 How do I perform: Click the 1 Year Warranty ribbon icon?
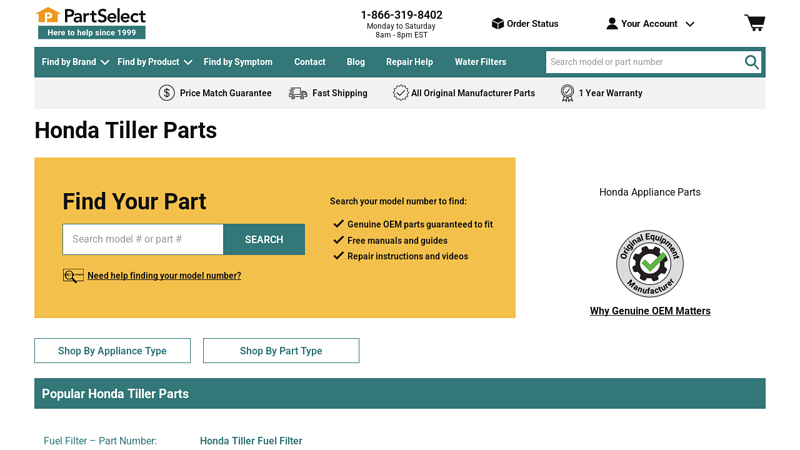(567, 93)
